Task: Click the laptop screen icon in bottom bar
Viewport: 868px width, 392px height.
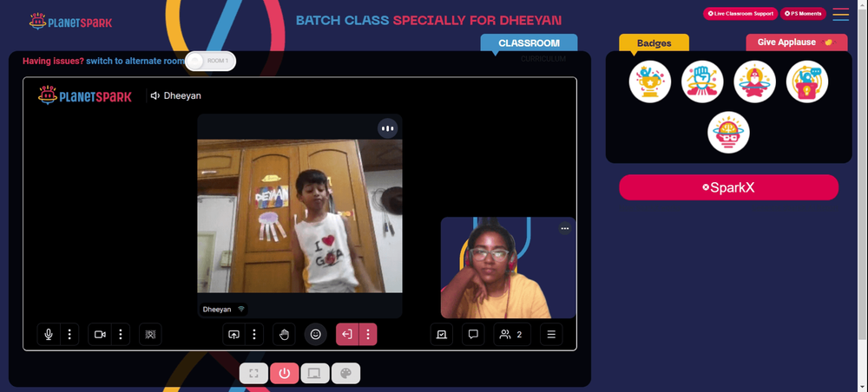Action: point(315,373)
